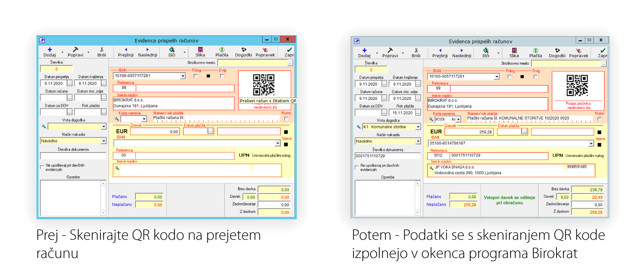Enable the Nujno checkbox in right window

pos(599,119)
